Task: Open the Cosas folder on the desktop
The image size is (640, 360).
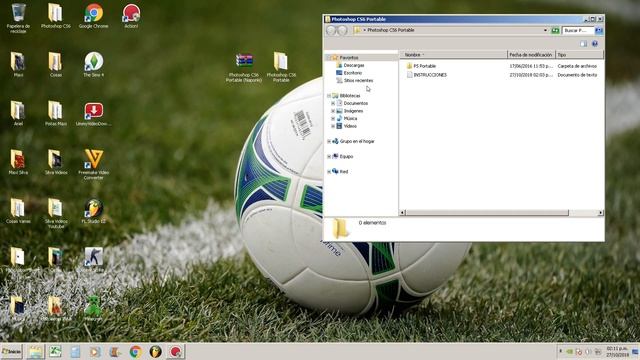Action: coord(56,64)
